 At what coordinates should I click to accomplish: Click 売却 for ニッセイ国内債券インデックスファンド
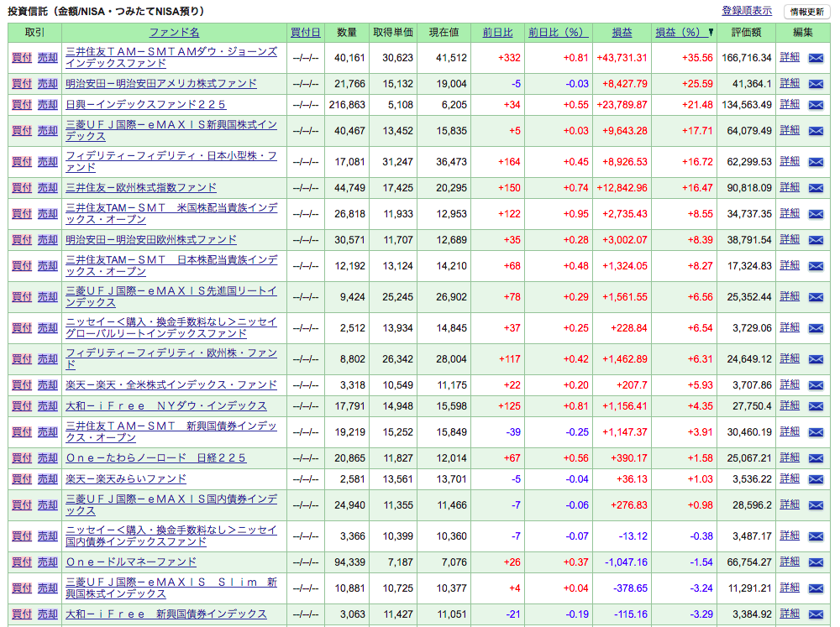(48, 536)
